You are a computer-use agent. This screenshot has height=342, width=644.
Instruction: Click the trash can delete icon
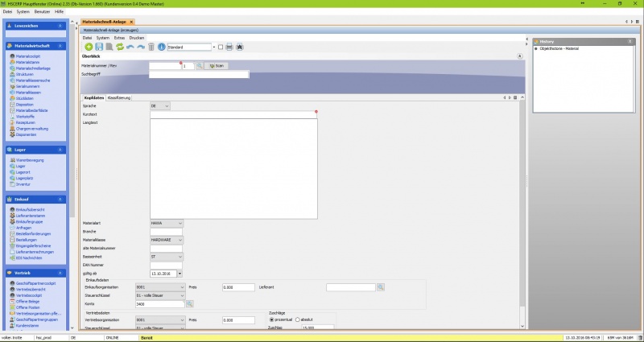151,47
